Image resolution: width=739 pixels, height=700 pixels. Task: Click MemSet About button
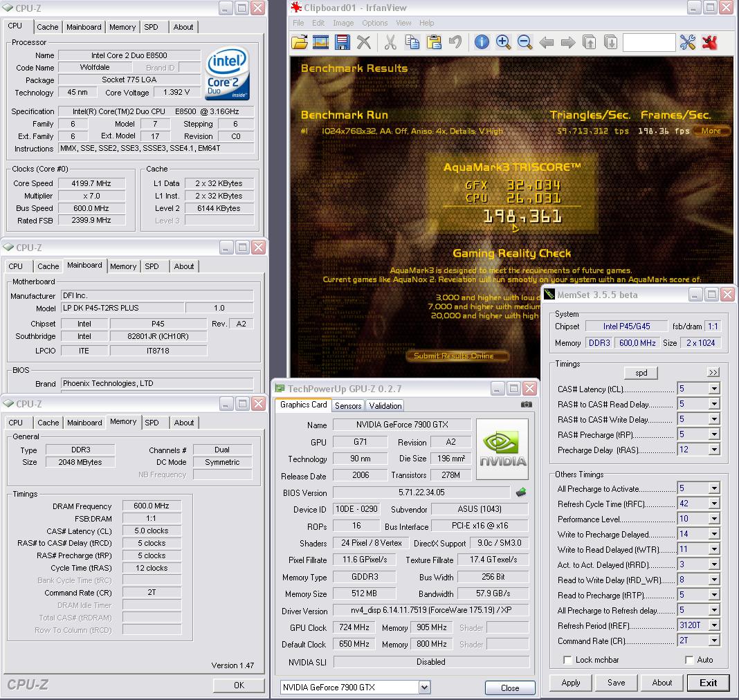662,683
